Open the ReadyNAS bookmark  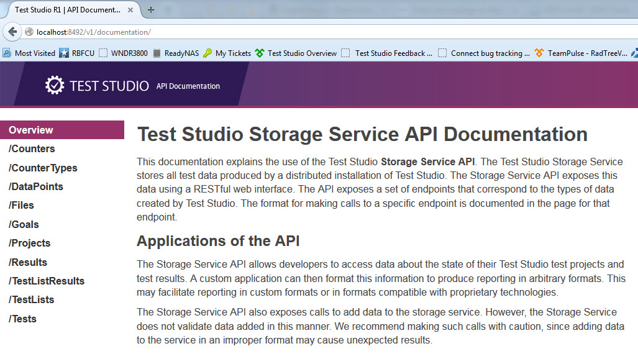click(176, 53)
